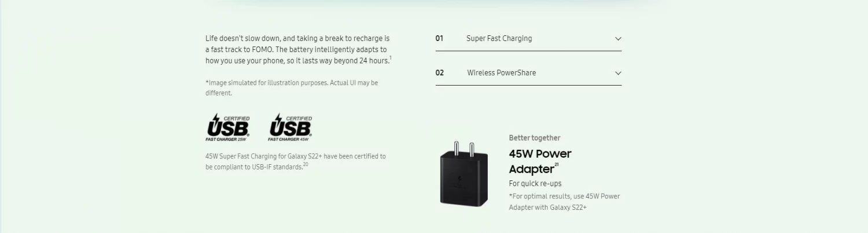Click the USB Fast Charger 25W certified logo
Image resolution: width=868 pixels, height=233 pixels.
pyautogui.click(x=229, y=127)
